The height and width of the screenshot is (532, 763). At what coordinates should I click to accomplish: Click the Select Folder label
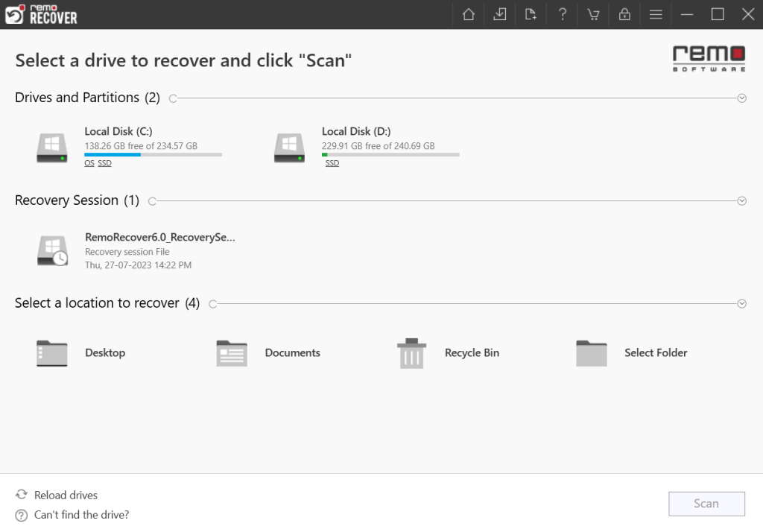656,353
